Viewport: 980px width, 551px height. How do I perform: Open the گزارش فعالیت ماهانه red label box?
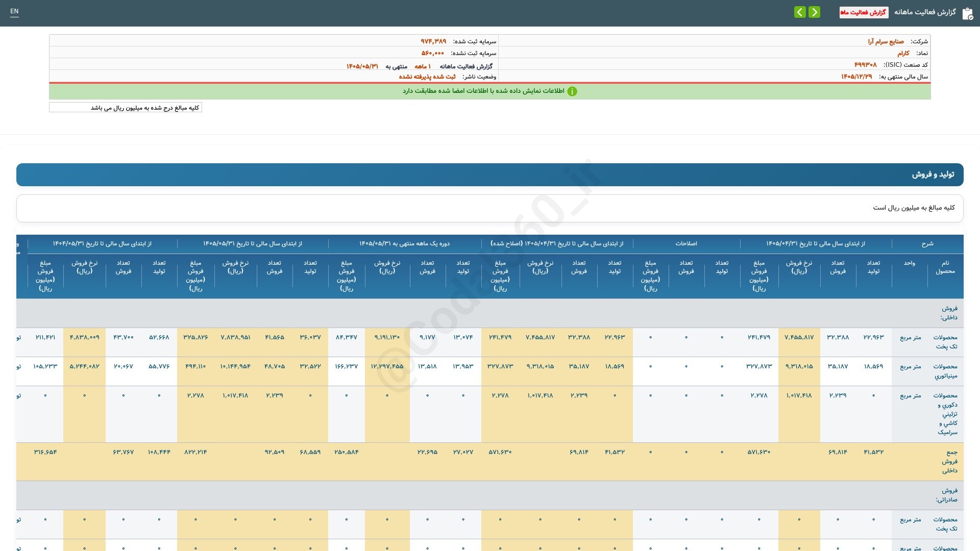tap(864, 12)
